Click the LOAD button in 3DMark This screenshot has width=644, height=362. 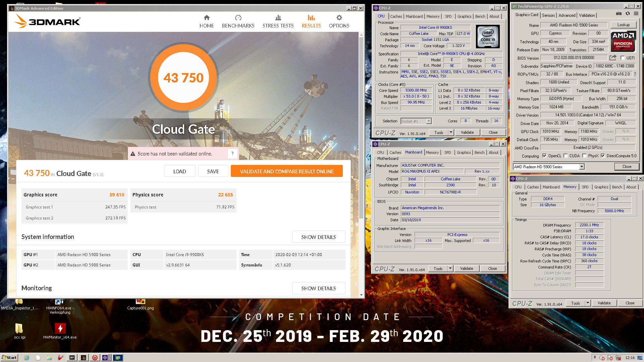point(179,171)
